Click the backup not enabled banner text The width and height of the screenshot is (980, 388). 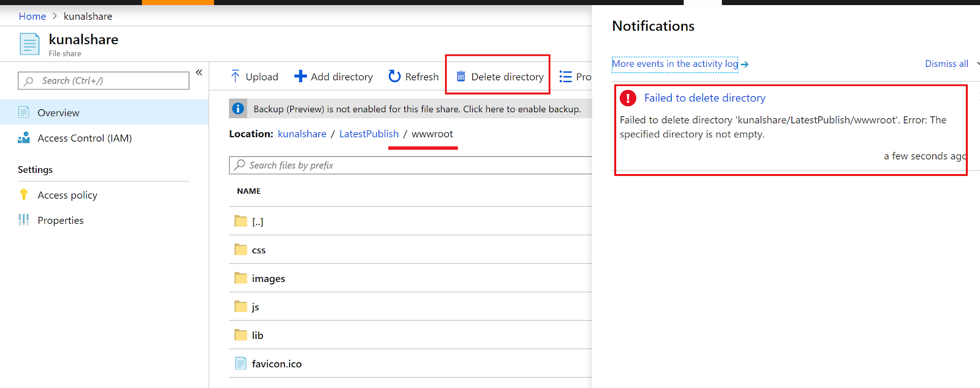pyautogui.click(x=417, y=109)
